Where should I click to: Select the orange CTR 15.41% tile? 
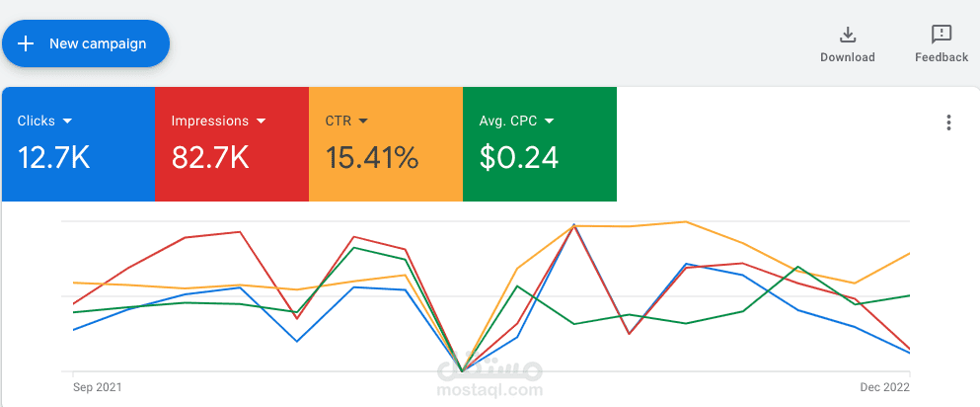coord(386,144)
